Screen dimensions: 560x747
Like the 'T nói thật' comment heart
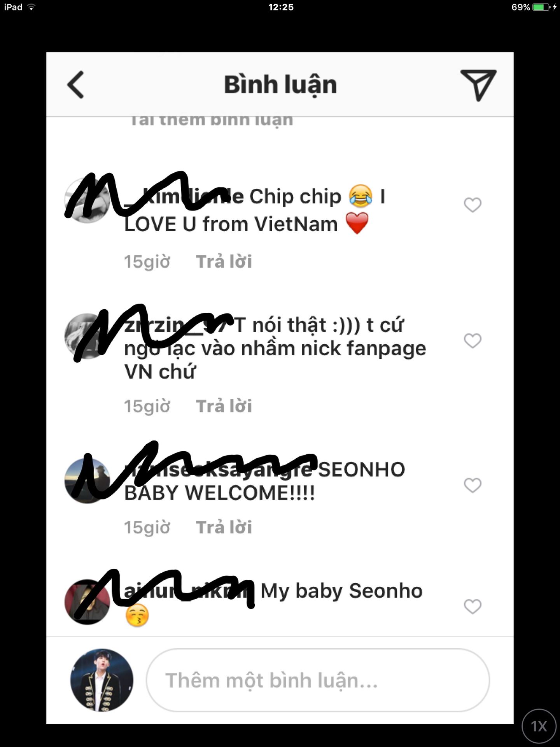[x=472, y=341]
